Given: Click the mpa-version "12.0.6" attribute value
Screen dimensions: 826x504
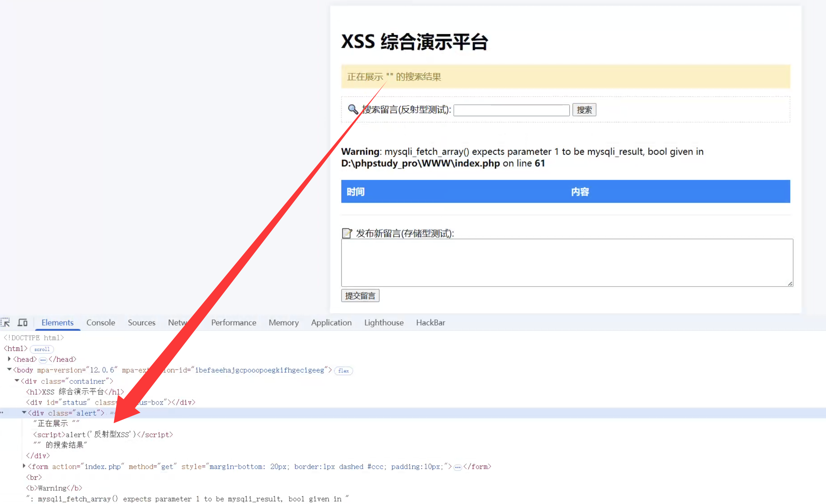Looking at the screenshot, I should pos(102,370).
